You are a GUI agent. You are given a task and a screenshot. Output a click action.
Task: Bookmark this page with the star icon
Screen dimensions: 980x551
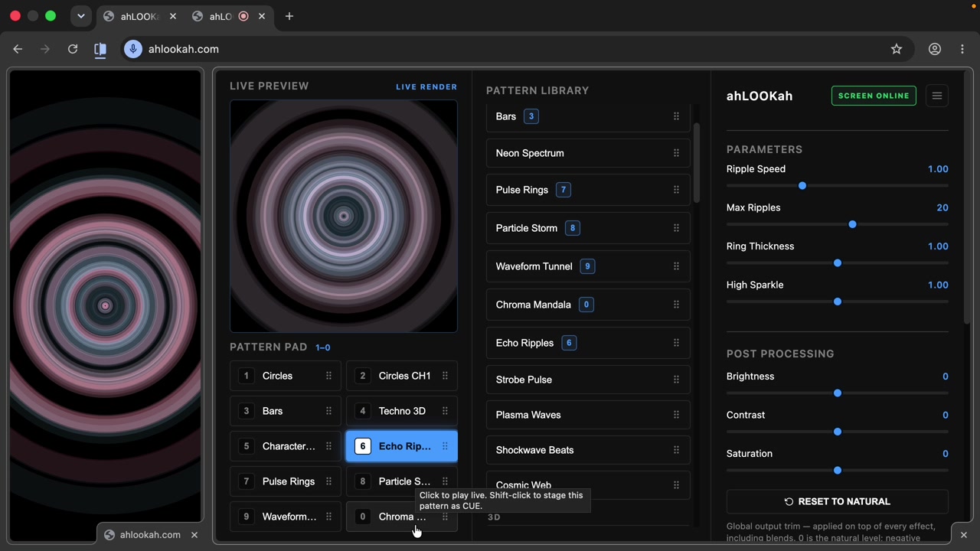[x=897, y=49]
